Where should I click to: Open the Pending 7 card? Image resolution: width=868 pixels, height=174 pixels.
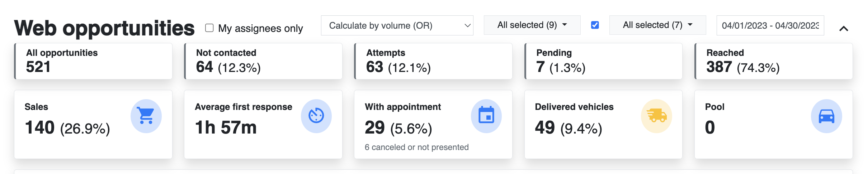(x=603, y=61)
